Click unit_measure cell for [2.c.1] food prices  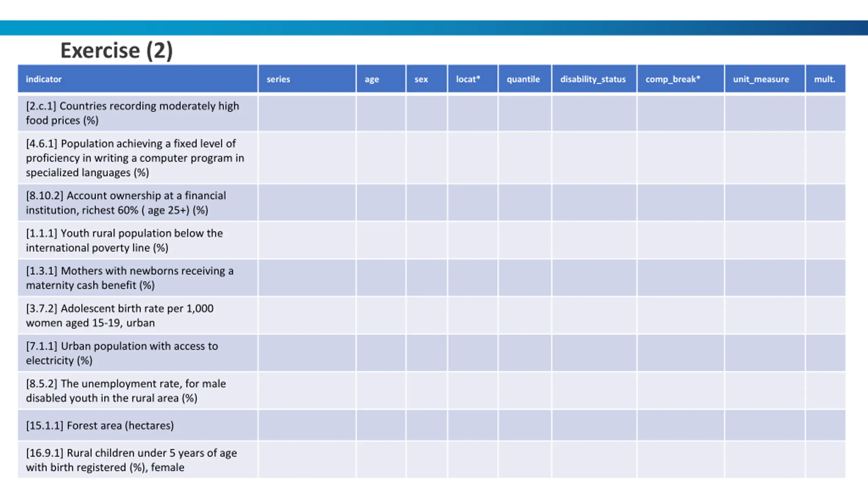coord(765,113)
